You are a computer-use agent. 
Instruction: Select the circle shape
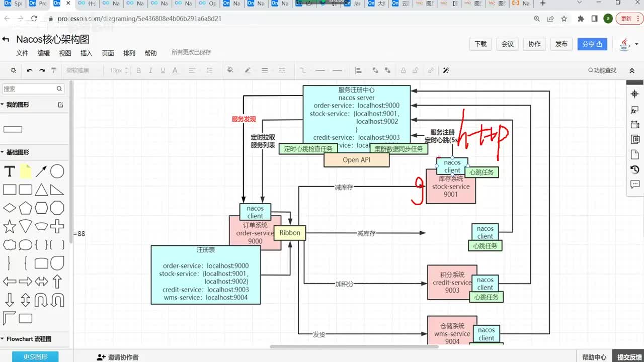pos(57,171)
